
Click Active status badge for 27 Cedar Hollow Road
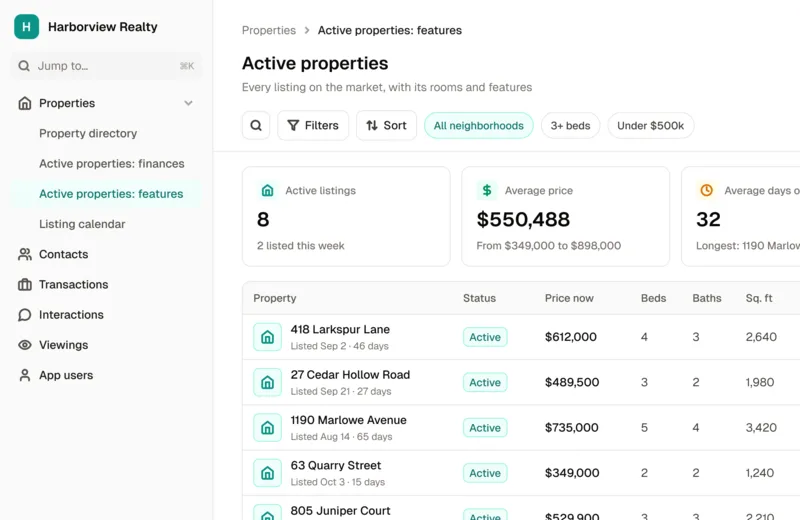point(485,382)
